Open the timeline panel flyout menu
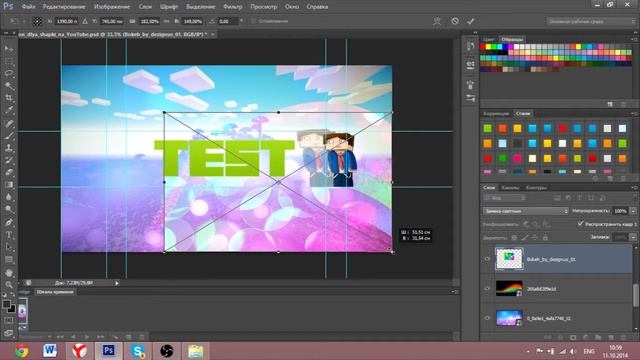Screen dimensions: 640x360 click(x=455, y=292)
